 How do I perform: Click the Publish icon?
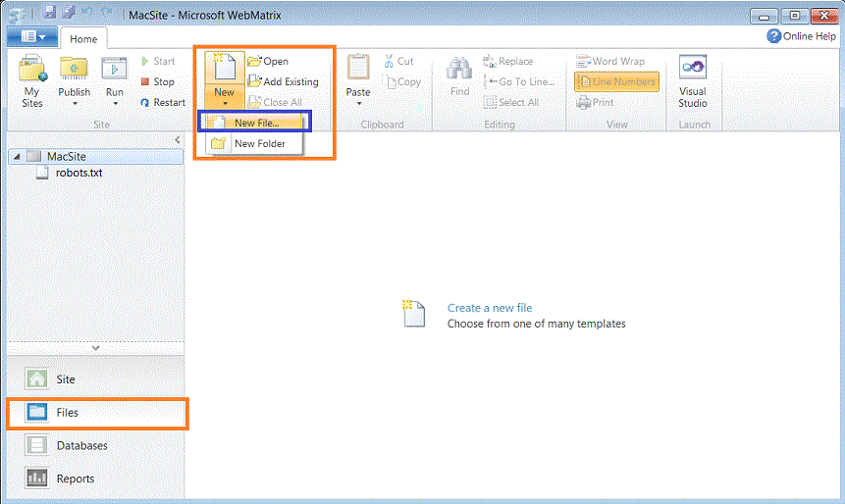[74, 70]
